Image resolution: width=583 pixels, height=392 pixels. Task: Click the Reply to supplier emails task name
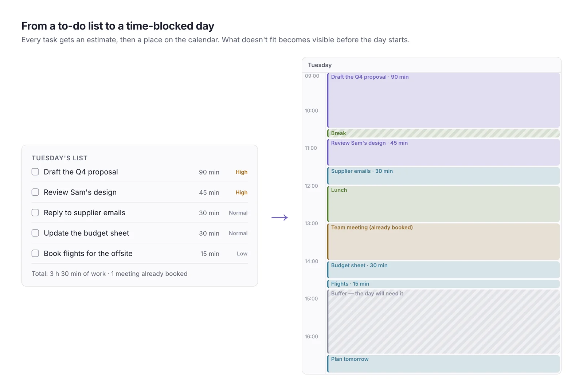click(x=85, y=213)
